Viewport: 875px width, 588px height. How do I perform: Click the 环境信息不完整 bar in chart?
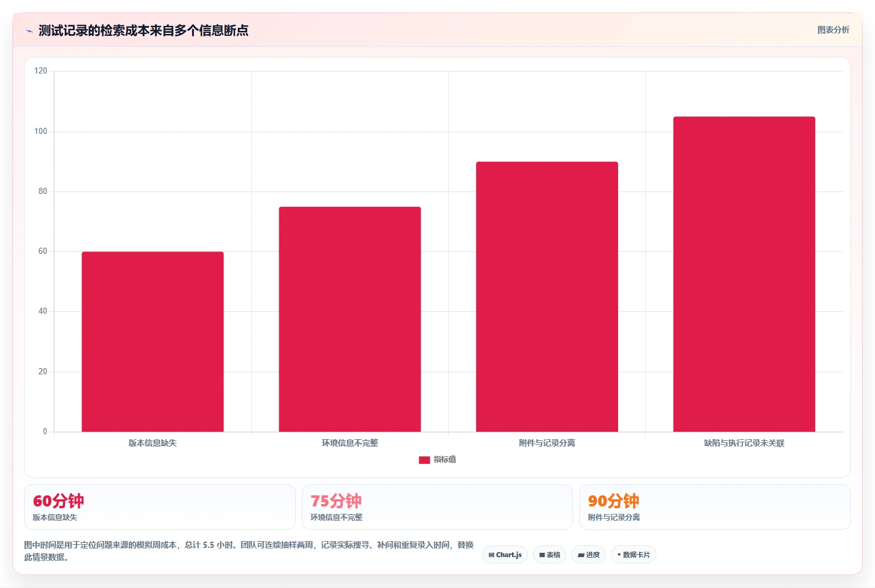click(350, 319)
